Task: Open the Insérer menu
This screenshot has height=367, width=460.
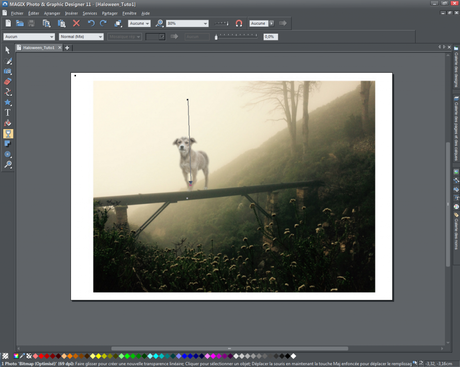Action: coord(71,13)
